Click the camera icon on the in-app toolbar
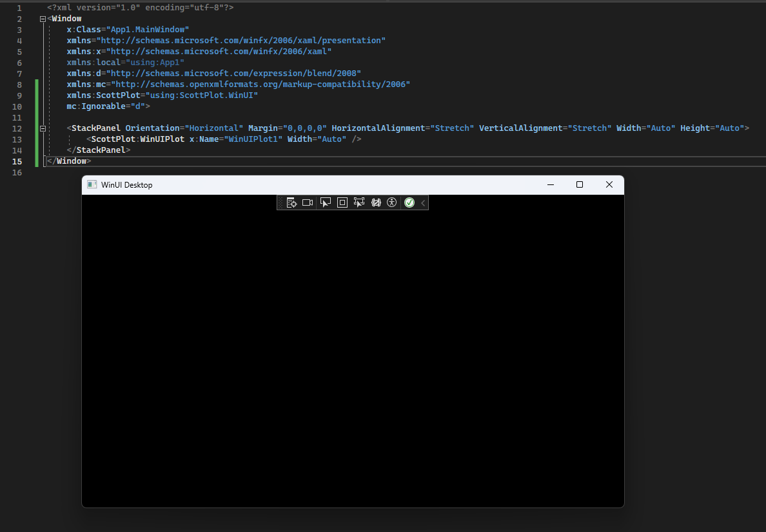The width and height of the screenshot is (766, 532). [307, 202]
